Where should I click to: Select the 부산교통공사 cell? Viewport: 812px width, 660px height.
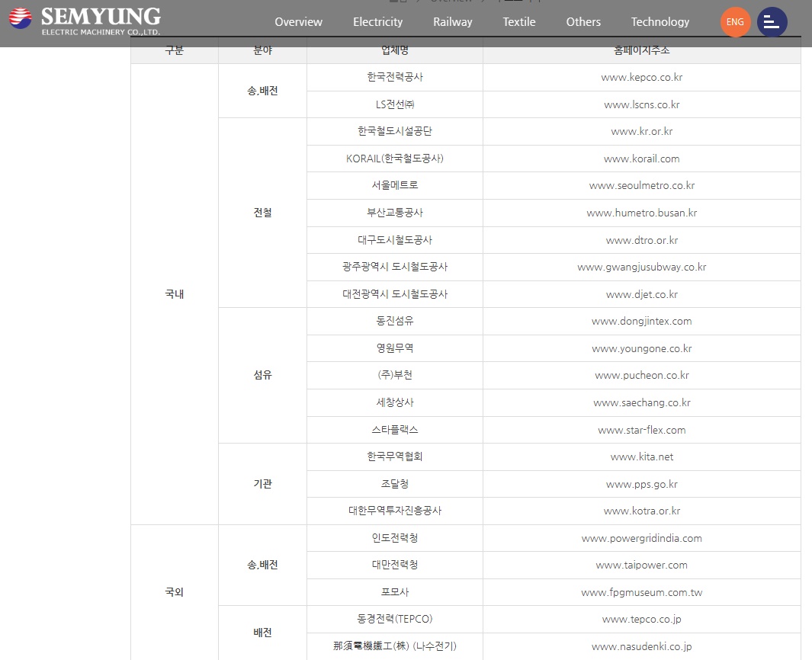click(x=395, y=213)
